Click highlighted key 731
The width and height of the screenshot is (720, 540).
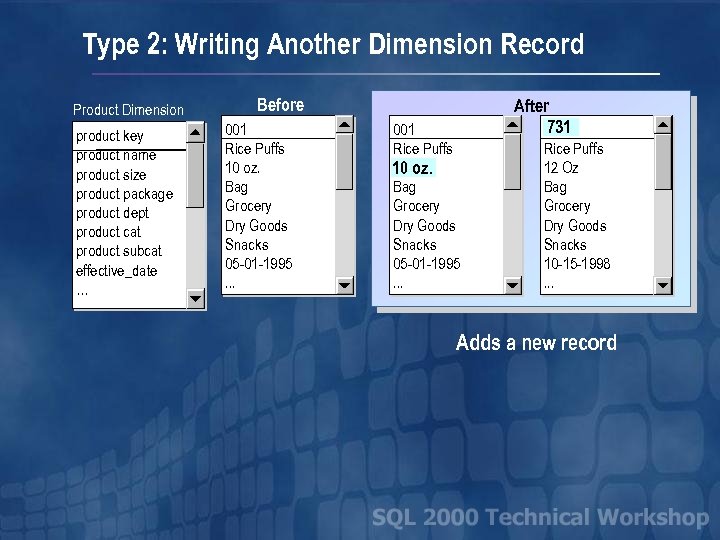coord(559,127)
